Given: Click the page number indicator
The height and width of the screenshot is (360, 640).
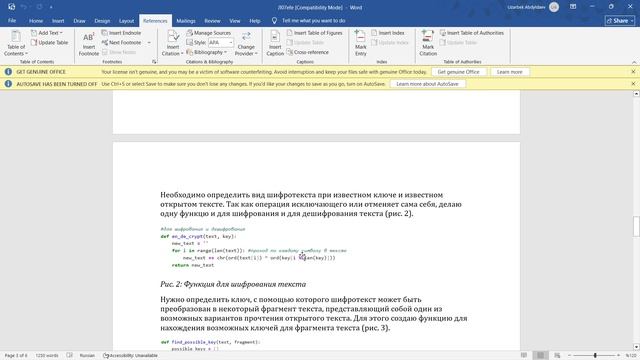Looking at the screenshot, I should pos(16,356).
